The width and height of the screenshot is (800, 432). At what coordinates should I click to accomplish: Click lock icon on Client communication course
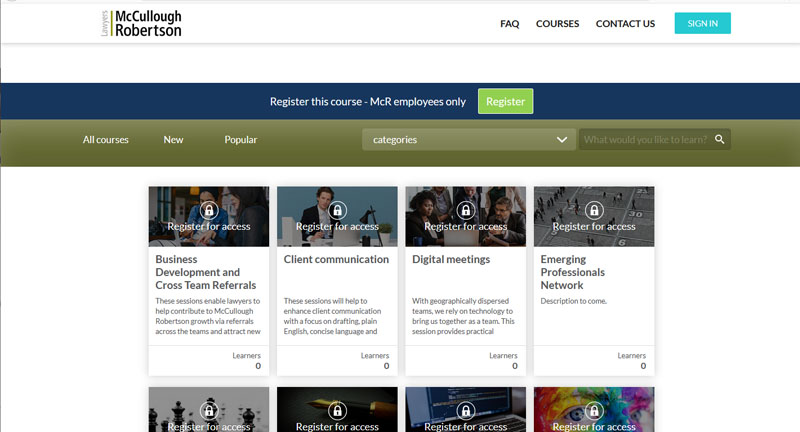click(337, 210)
